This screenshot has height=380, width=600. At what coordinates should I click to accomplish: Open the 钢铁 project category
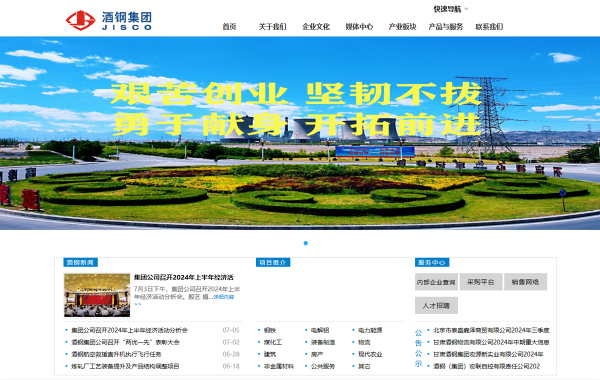click(270, 330)
